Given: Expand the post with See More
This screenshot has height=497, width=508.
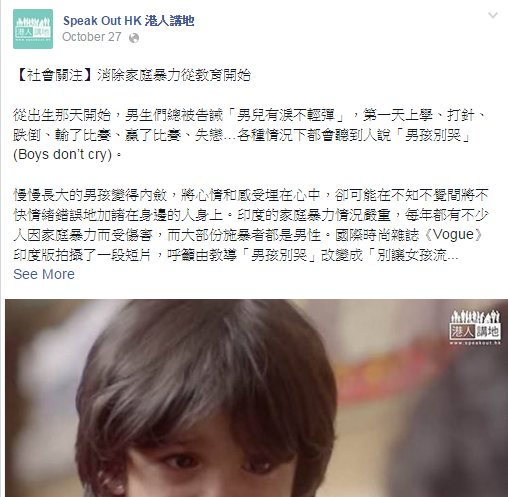Looking at the screenshot, I should tap(44, 274).
